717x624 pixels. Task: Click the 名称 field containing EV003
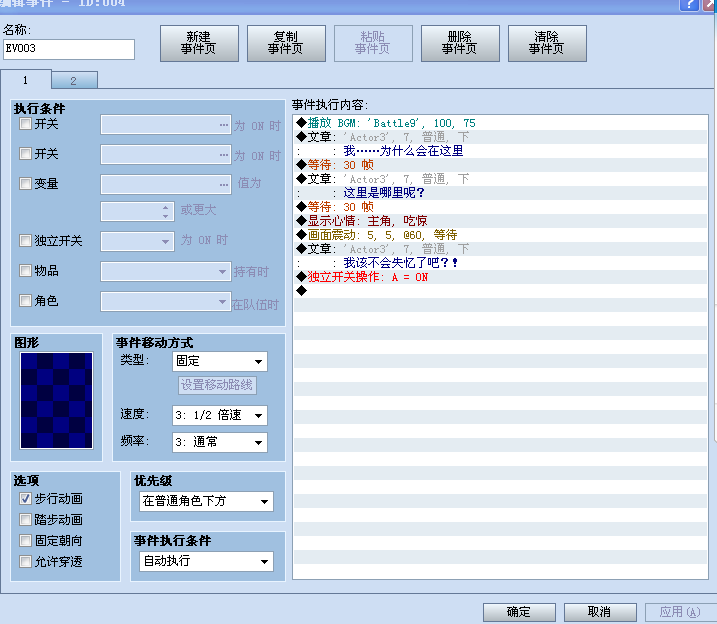coord(69,49)
